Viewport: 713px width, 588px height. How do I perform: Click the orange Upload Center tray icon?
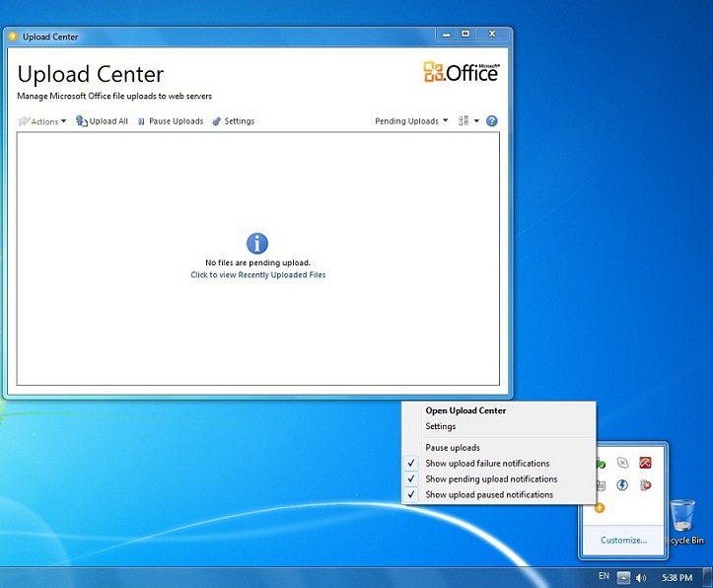(x=600, y=507)
